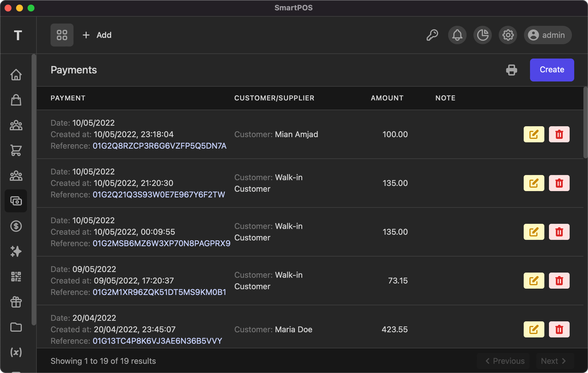This screenshot has width=588, height=373.
Task: Open the Expenses dollar icon
Action: [16, 226]
